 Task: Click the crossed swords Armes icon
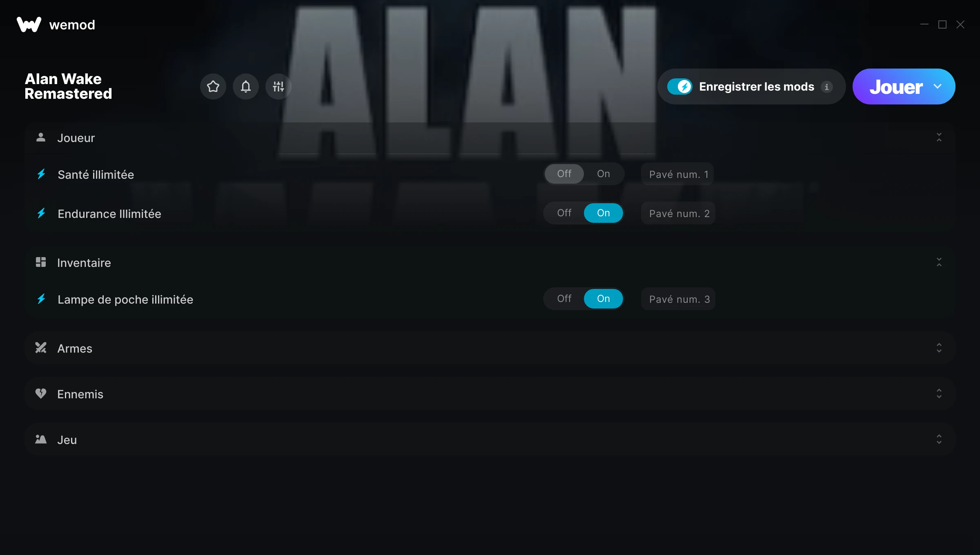41,348
